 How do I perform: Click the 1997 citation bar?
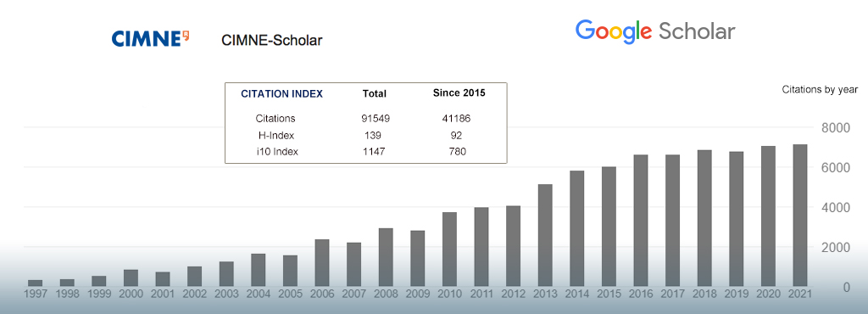click(x=36, y=283)
